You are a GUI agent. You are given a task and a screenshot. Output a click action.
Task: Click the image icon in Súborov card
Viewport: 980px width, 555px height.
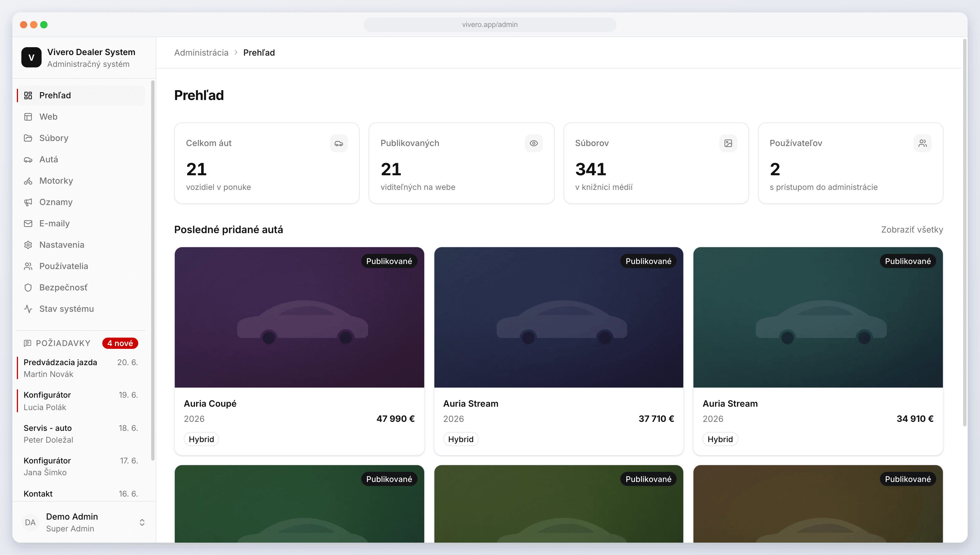728,143
